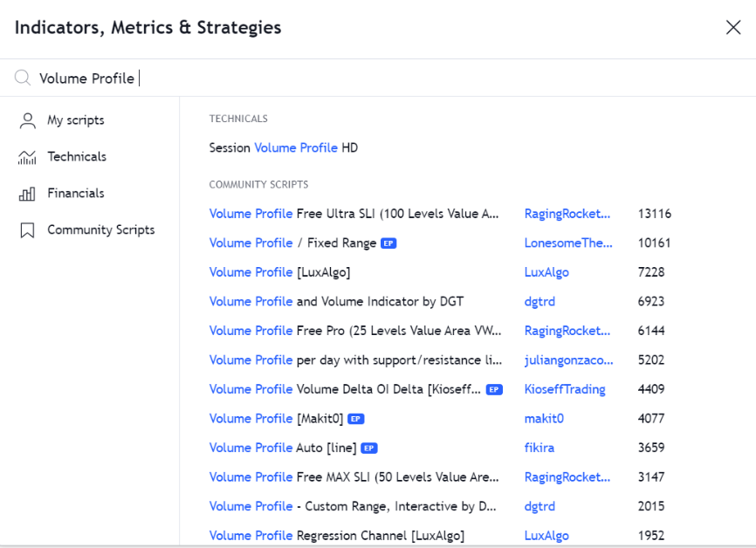756x548 pixels.
Task: Open the Financials category
Action: pos(76,193)
